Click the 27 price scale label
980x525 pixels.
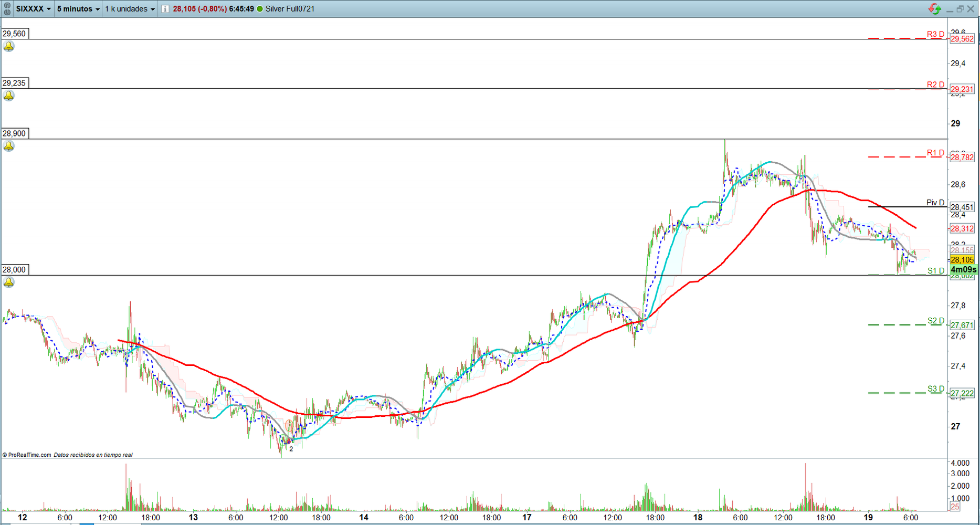pyautogui.click(x=955, y=426)
